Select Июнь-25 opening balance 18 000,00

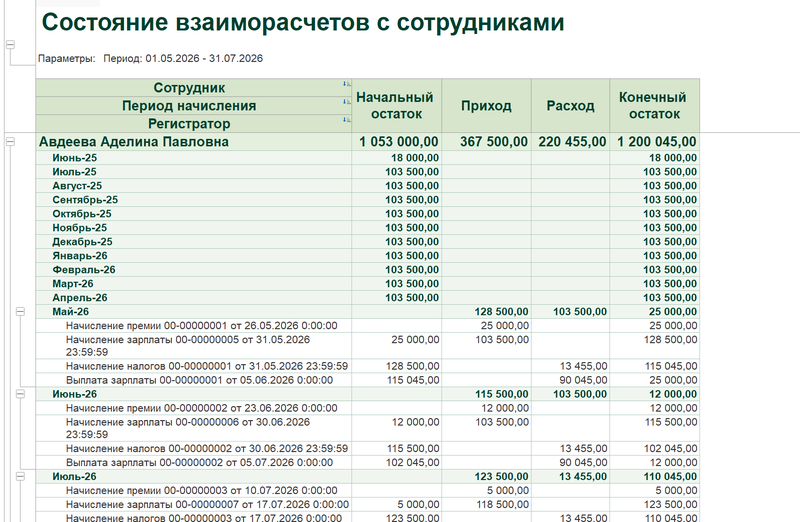(x=396, y=158)
